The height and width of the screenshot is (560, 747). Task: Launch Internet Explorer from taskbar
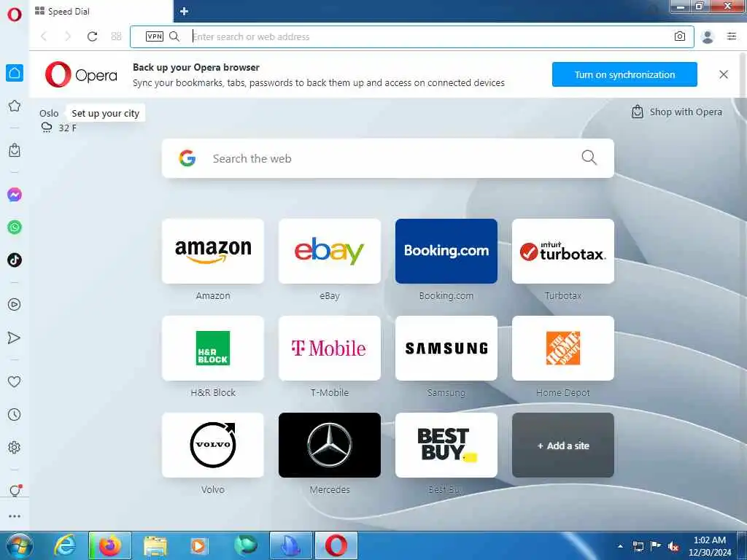point(65,545)
